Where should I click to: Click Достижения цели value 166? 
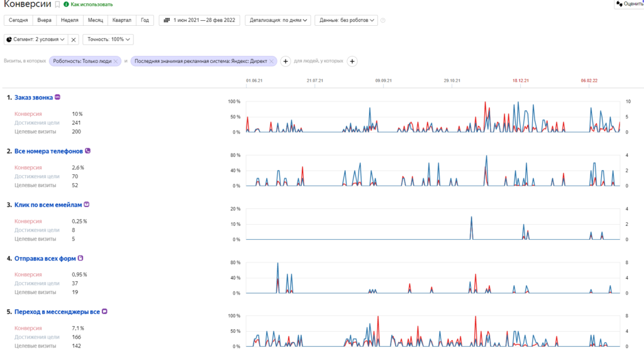coord(76,337)
